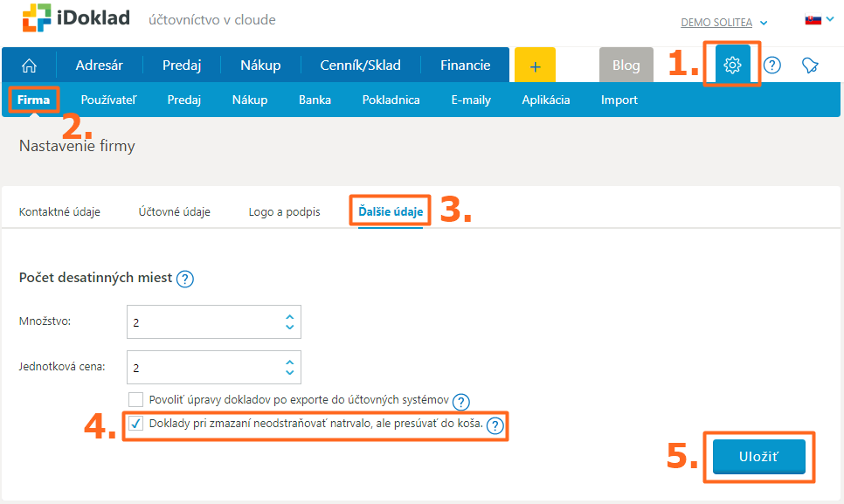Enable Povoliť úpravy dokladov po exporte checkbox

click(135, 400)
